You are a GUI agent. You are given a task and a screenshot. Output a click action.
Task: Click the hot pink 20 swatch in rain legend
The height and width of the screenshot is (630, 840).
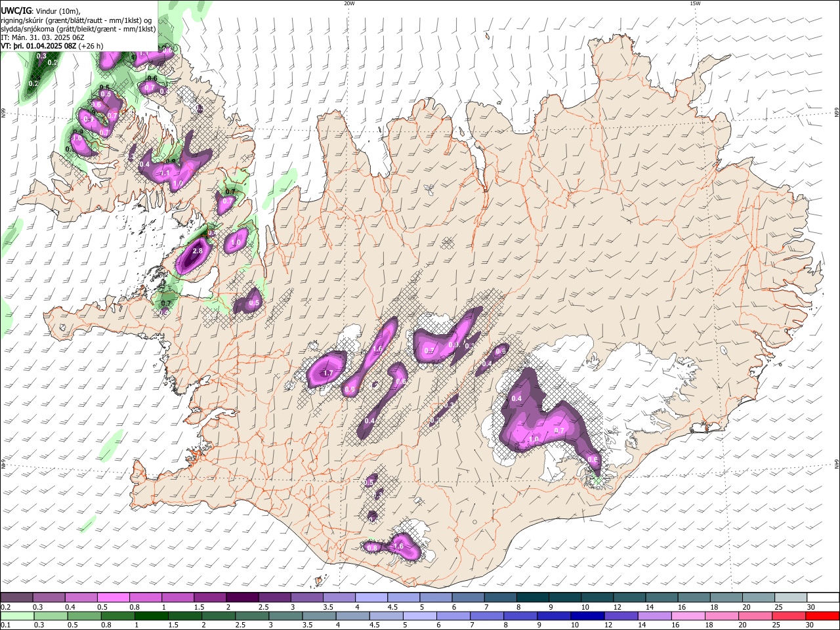coord(755,616)
